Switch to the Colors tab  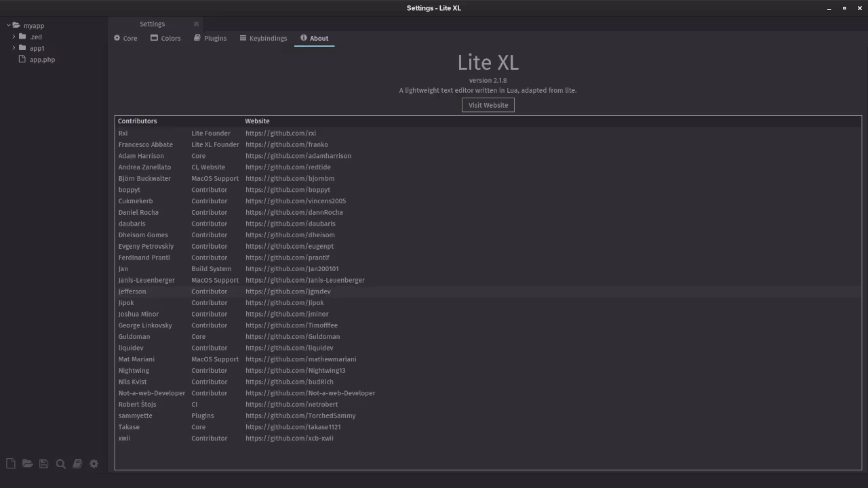(165, 38)
